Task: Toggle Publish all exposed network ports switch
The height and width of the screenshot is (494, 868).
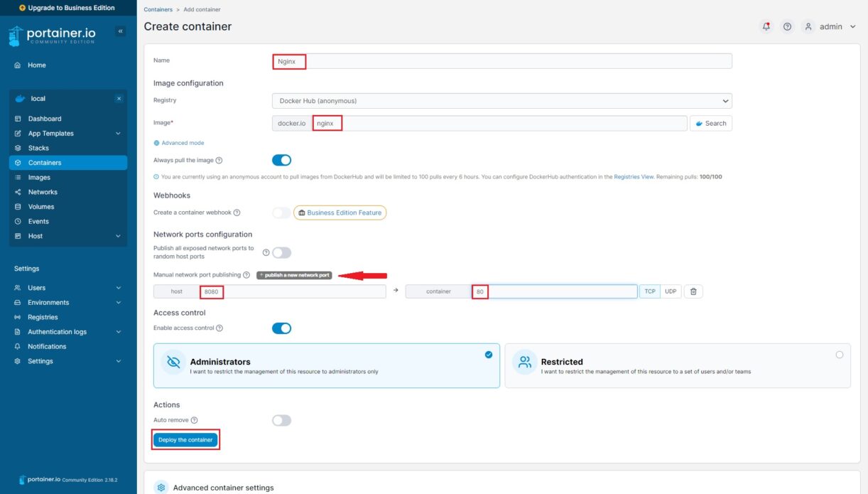Action: pos(281,252)
